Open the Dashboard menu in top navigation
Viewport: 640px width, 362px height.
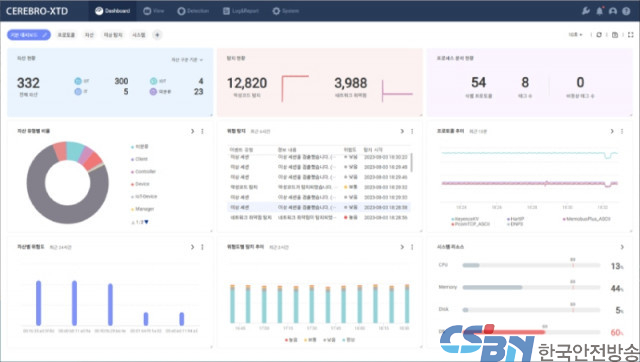point(113,11)
